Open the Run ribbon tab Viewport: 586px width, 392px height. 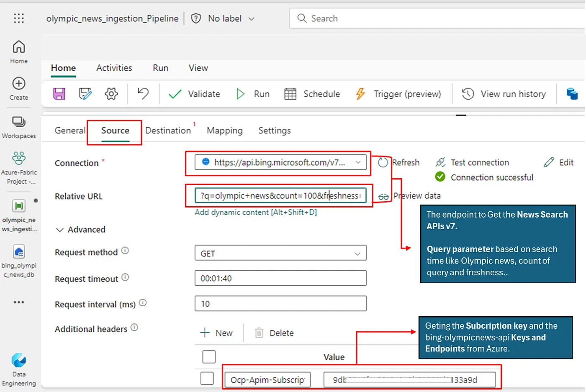161,68
